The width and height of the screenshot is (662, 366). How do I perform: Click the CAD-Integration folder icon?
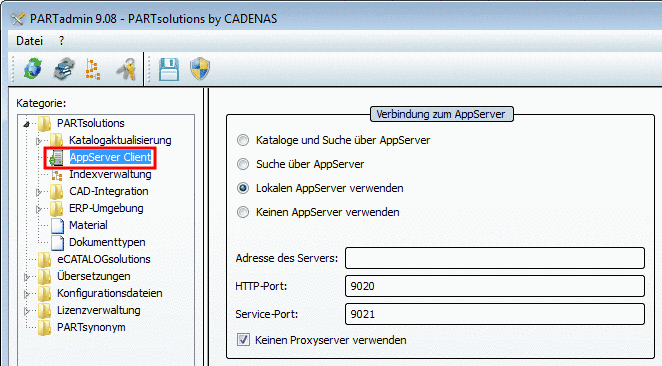click(x=57, y=192)
